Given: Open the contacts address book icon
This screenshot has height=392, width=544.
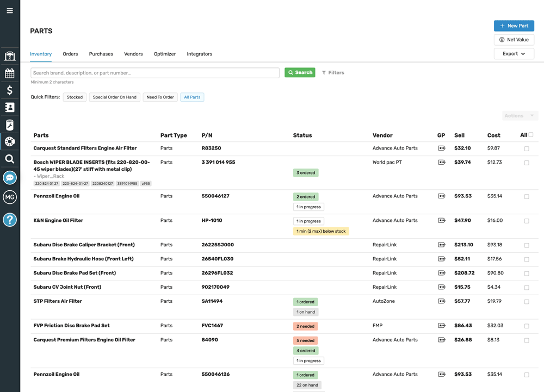Looking at the screenshot, I should [x=10, y=108].
